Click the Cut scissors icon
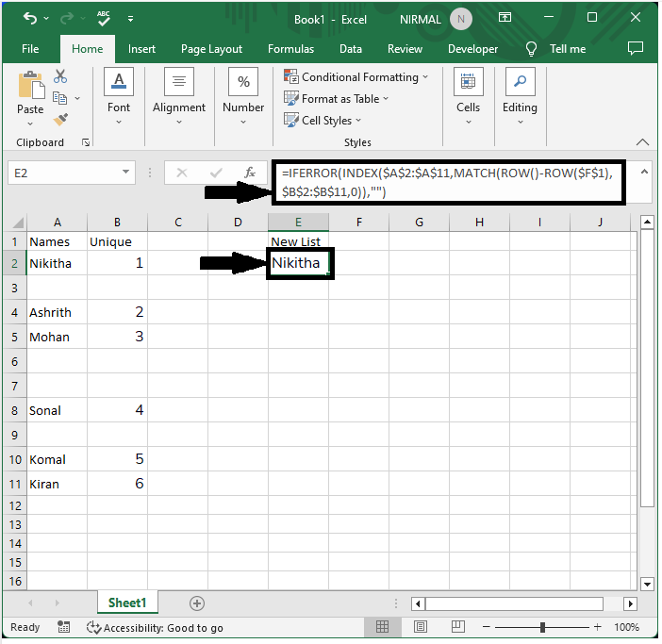 point(60,76)
